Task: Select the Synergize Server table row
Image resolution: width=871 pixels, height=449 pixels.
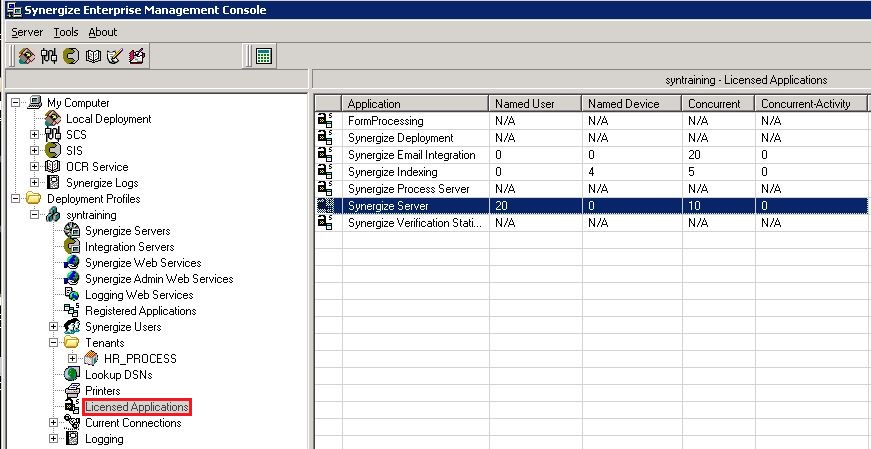Action: click(590, 206)
